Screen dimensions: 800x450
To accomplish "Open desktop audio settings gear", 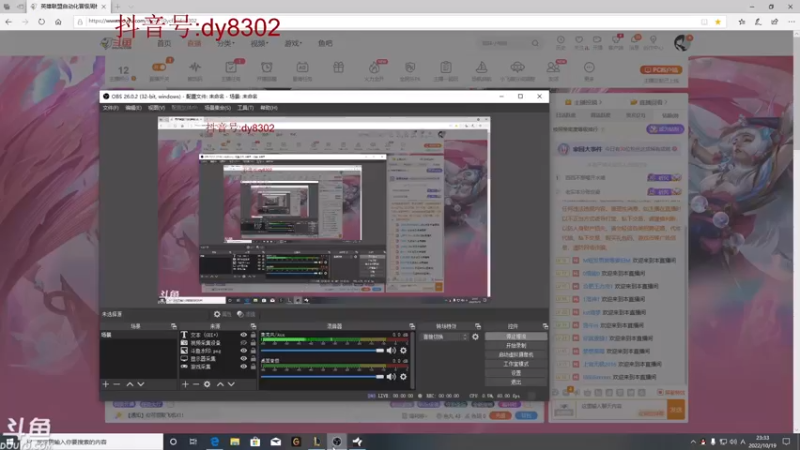I will (x=403, y=377).
